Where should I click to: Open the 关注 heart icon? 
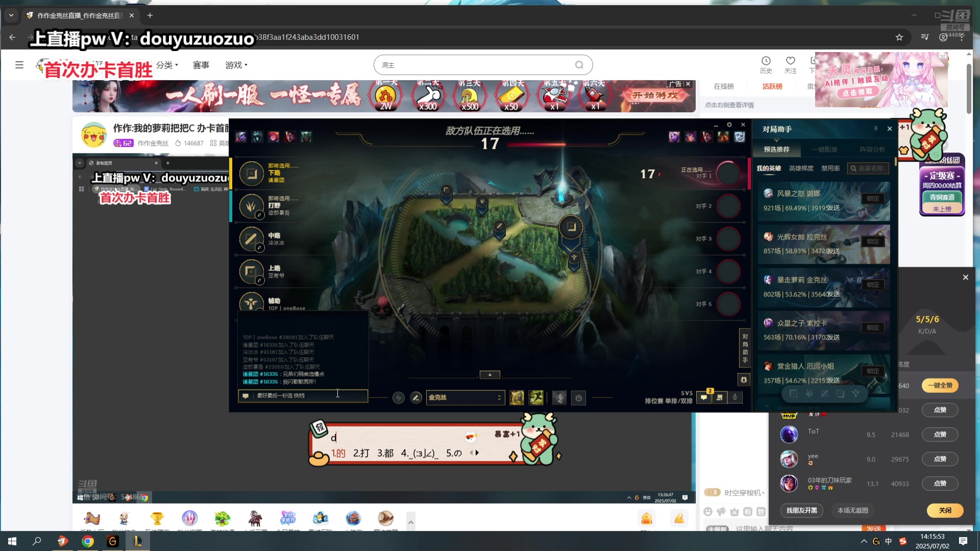(790, 65)
